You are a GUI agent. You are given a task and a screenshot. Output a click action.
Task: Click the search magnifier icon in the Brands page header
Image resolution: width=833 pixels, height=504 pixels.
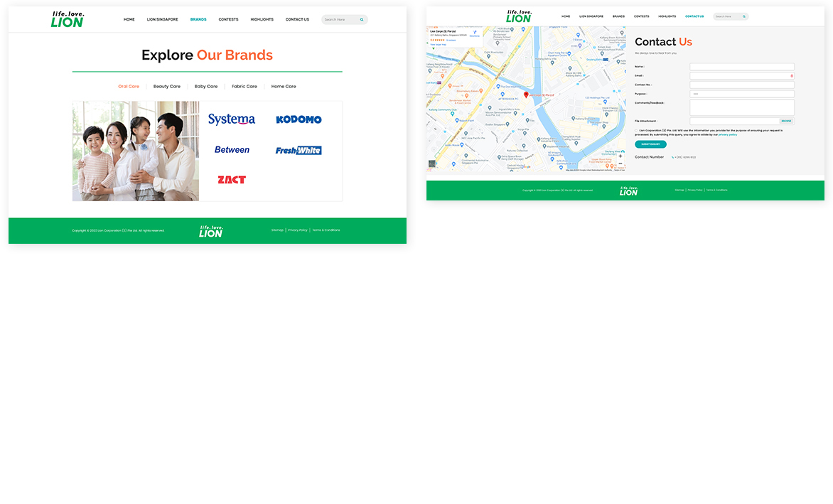(362, 20)
